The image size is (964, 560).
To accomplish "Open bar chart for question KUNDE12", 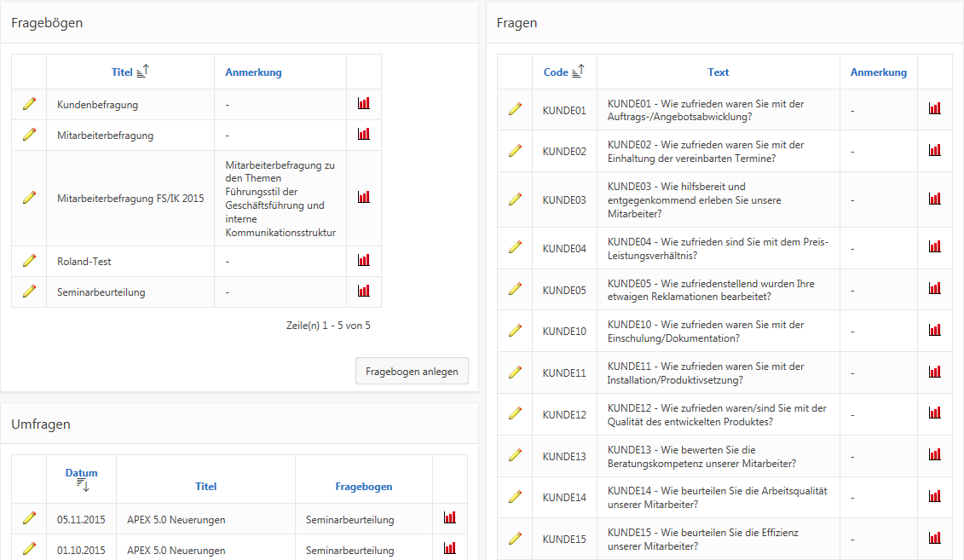I will point(935,413).
